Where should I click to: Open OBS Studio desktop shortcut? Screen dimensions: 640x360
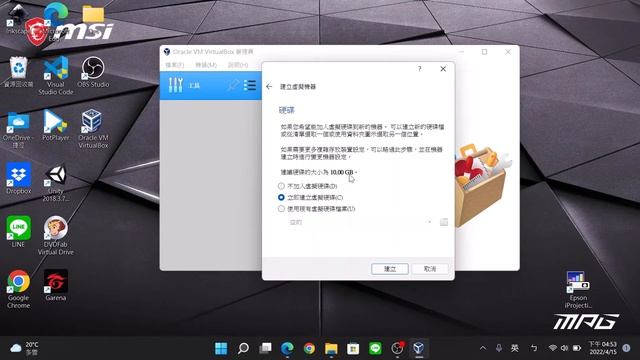[93, 72]
